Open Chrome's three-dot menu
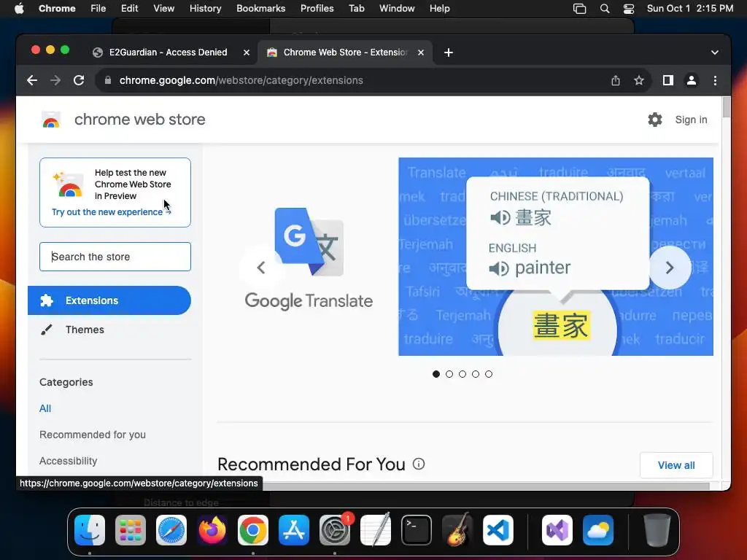Screen dimensions: 747x560 click(x=715, y=80)
